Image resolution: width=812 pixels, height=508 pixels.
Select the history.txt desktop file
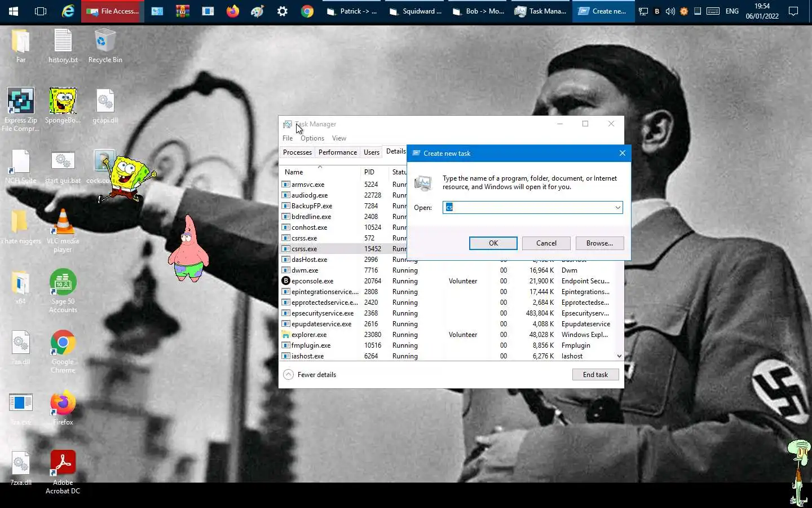63,46
